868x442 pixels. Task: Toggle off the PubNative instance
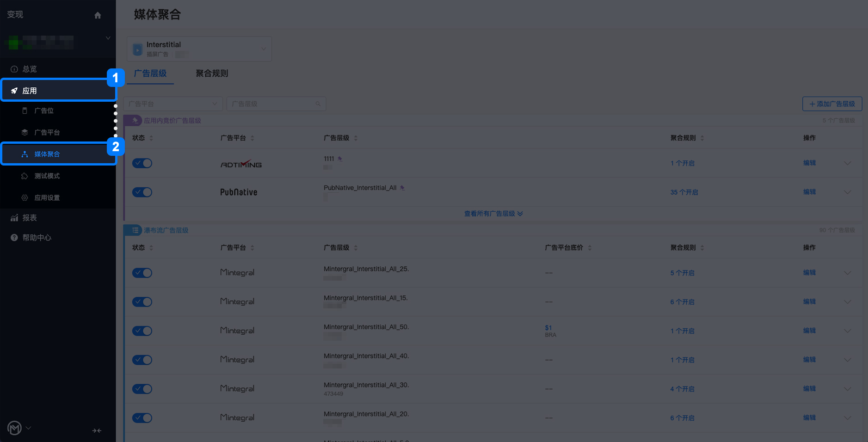point(142,192)
